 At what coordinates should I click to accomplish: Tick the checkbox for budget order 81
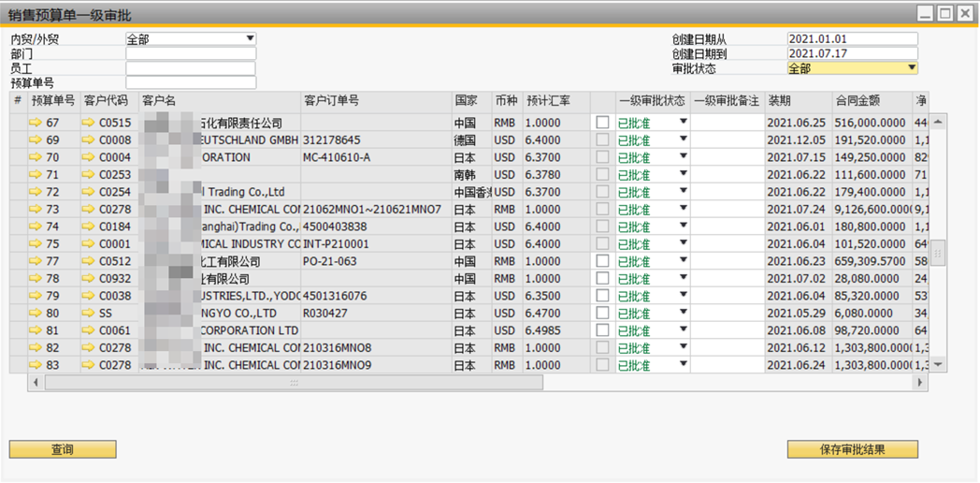602,330
